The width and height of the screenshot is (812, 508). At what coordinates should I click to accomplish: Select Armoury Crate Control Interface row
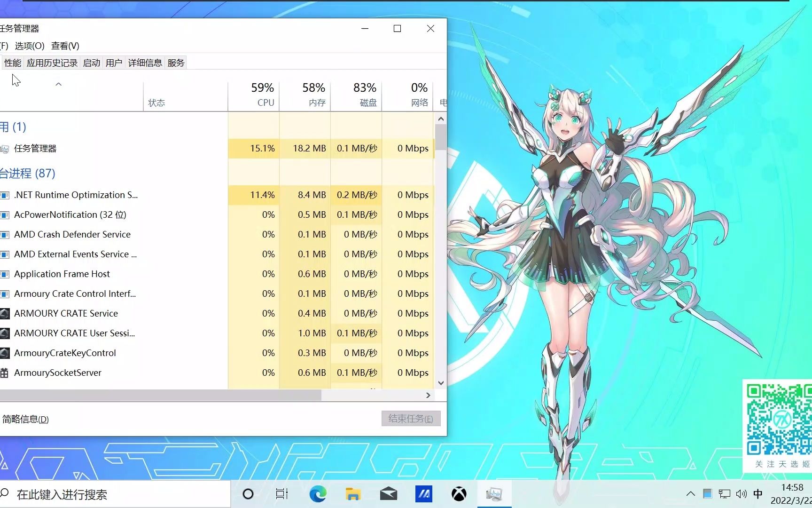pos(216,294)
